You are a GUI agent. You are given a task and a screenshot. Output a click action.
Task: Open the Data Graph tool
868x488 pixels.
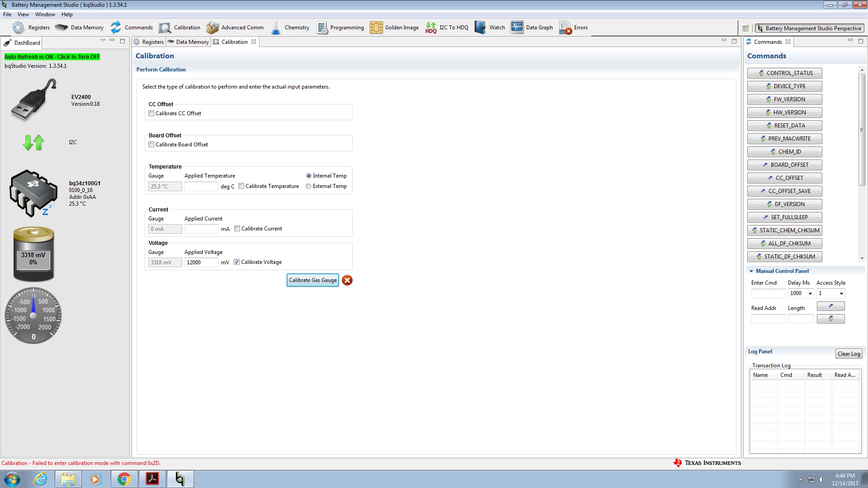coord(517,28)
